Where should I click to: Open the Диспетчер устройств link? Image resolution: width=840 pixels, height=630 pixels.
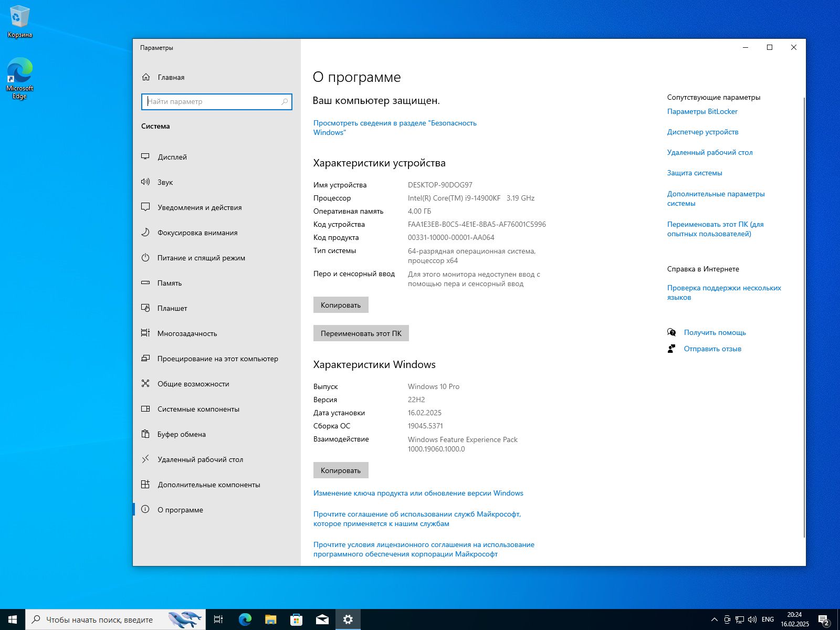click(x=702, y=132)
